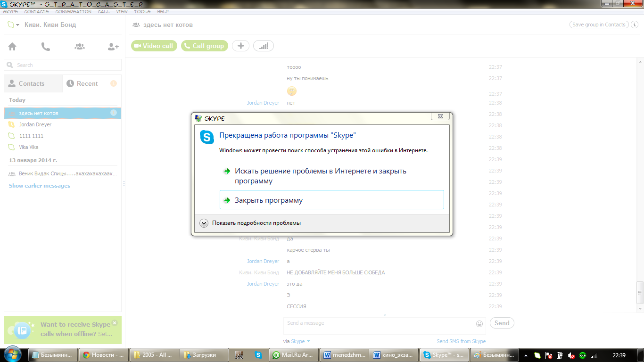Viewport: 644px width, 362px height.
Task: Click the message СЕССИЯ
Action: point(297,306)
